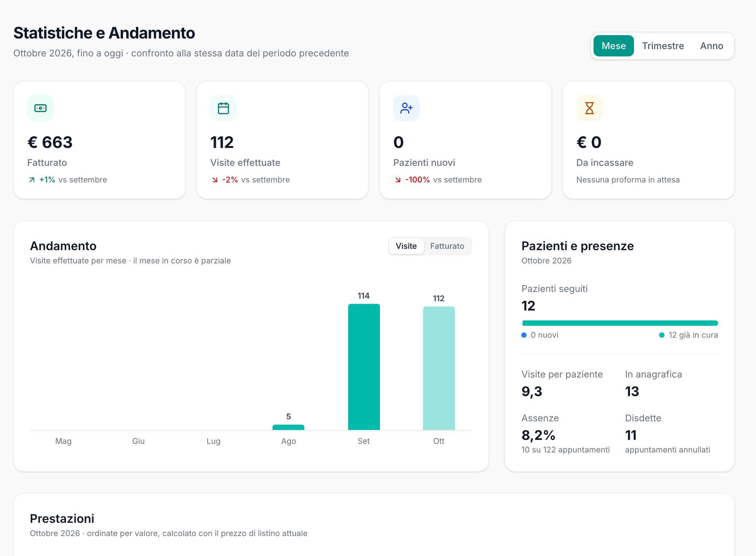
Task: Click the '-100%' change indicator
Action: [x=417, y=180]
